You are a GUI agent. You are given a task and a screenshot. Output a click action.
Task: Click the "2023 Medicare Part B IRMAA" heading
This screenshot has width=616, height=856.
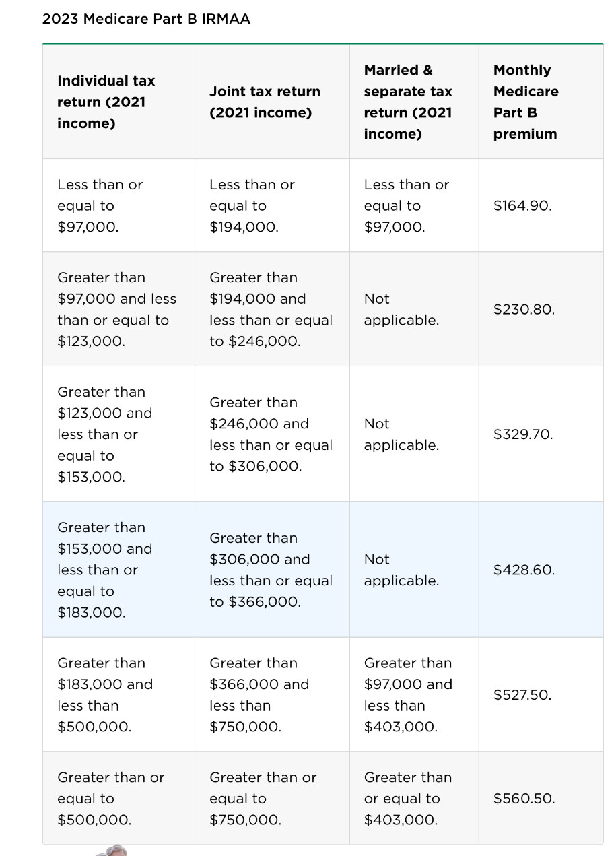coord(146,19)
